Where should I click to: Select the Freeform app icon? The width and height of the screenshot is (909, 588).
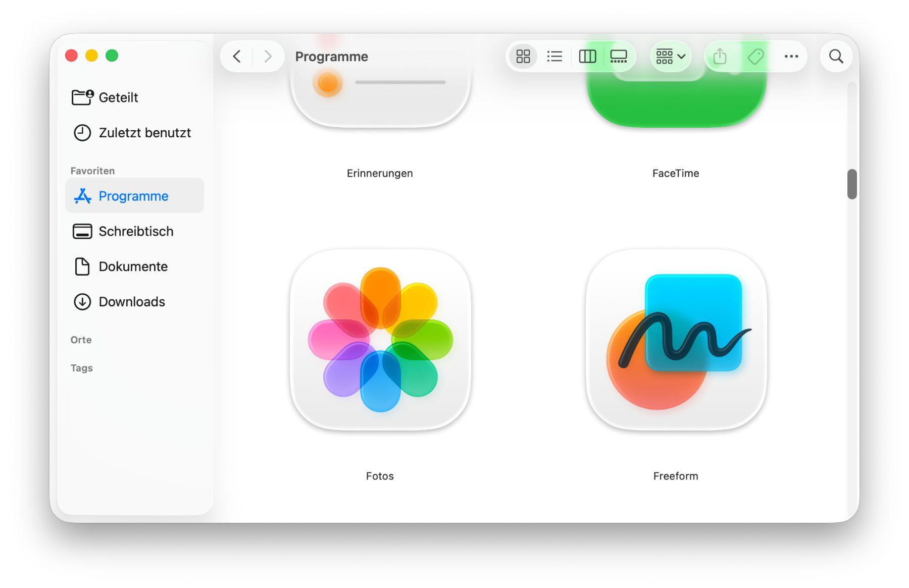pyautogui.click(x=676, y=340)
